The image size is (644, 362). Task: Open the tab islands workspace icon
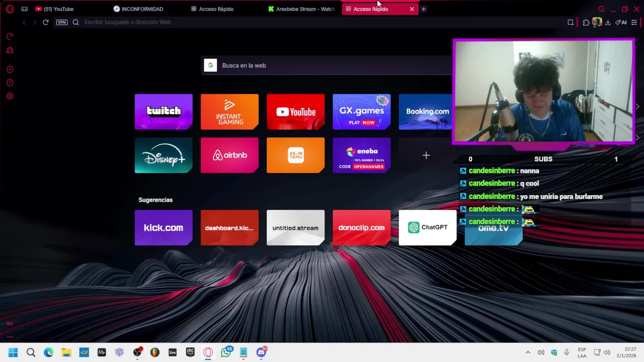pyautogui.click(x=24, y=9)
